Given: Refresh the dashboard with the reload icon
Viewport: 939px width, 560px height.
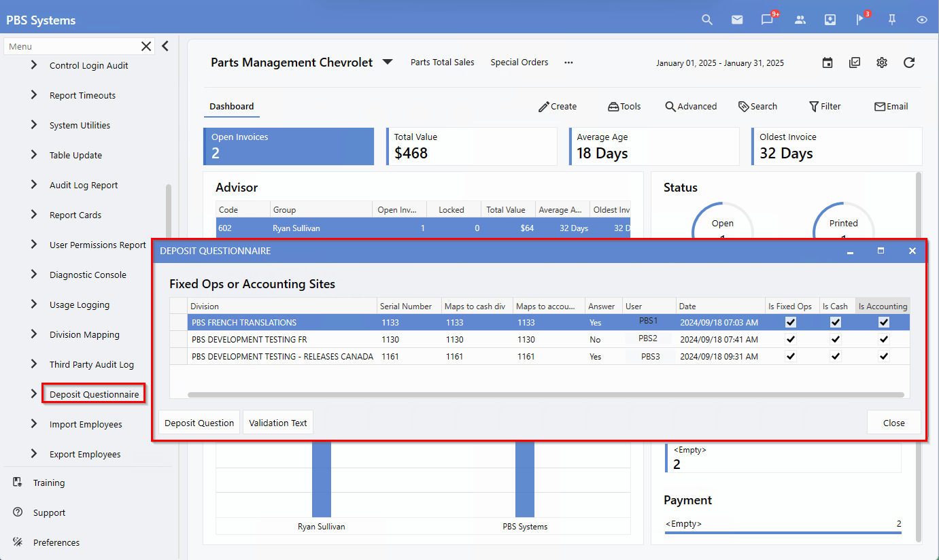Looking at the screenshot, I should point(909,63).
